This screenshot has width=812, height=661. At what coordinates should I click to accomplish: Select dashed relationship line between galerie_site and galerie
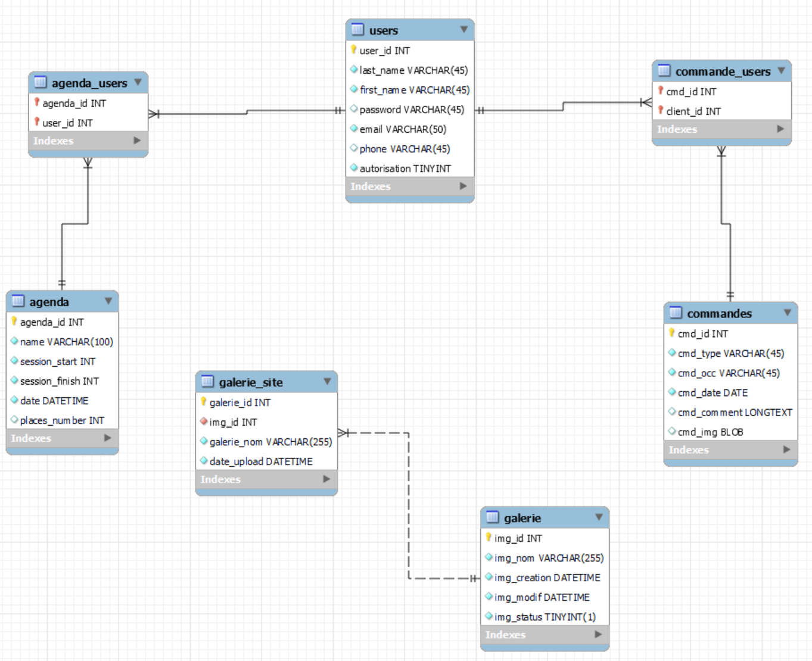click(409, 506)
